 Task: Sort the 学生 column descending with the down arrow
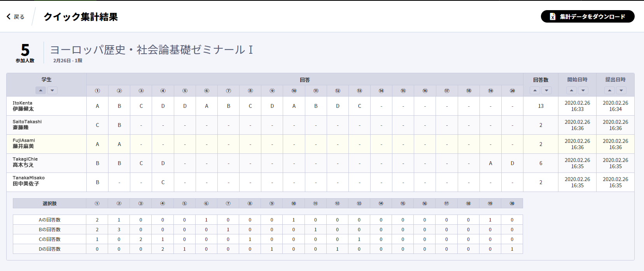tap(52, 90)
